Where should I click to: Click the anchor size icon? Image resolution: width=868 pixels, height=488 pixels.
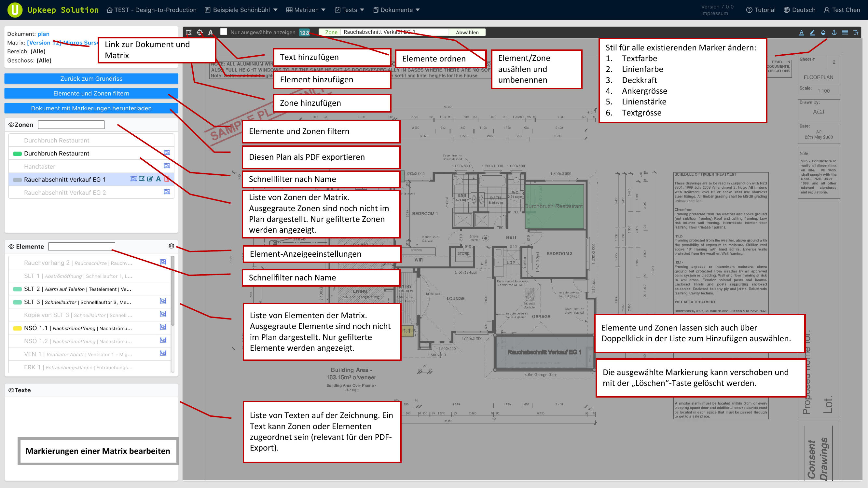coord(834,32)
